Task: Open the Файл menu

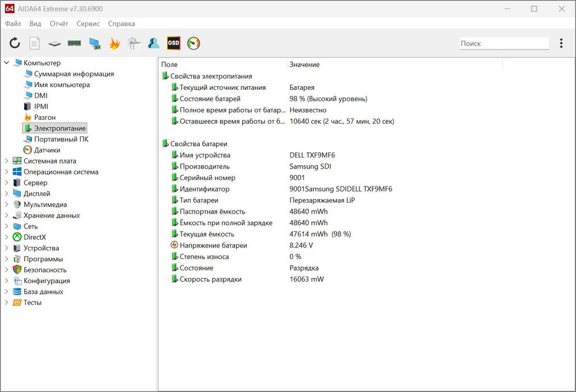Action: click(13, 24)
